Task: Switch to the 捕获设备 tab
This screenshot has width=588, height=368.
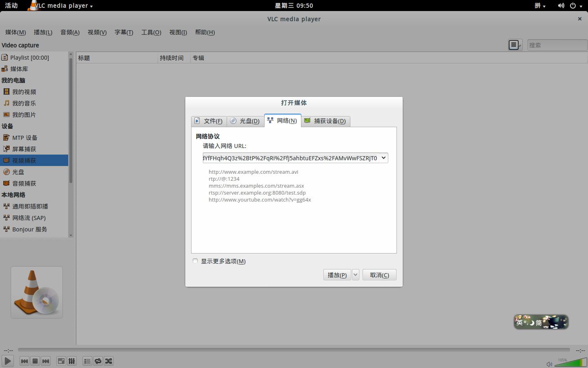Action: 325,121
